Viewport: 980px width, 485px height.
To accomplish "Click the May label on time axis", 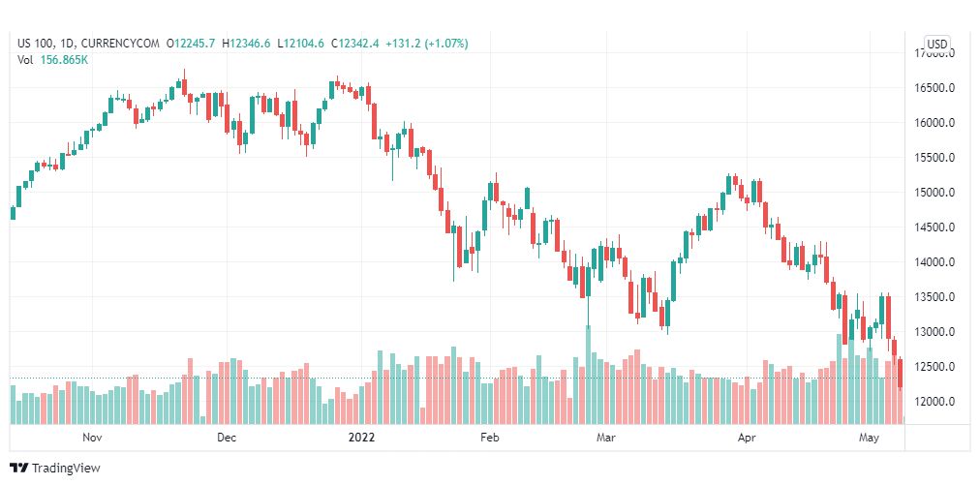I will [x=870, y=438].
